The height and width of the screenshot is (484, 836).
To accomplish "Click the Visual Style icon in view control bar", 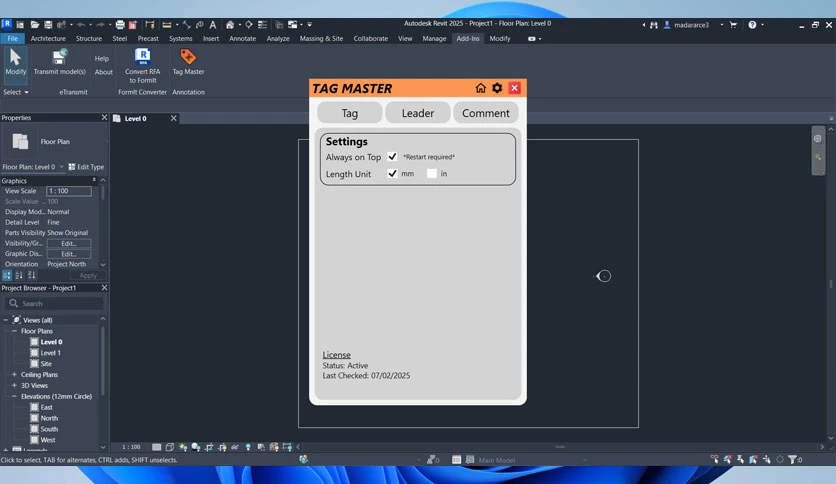I will pyautogui.click(x=170, y=447).
